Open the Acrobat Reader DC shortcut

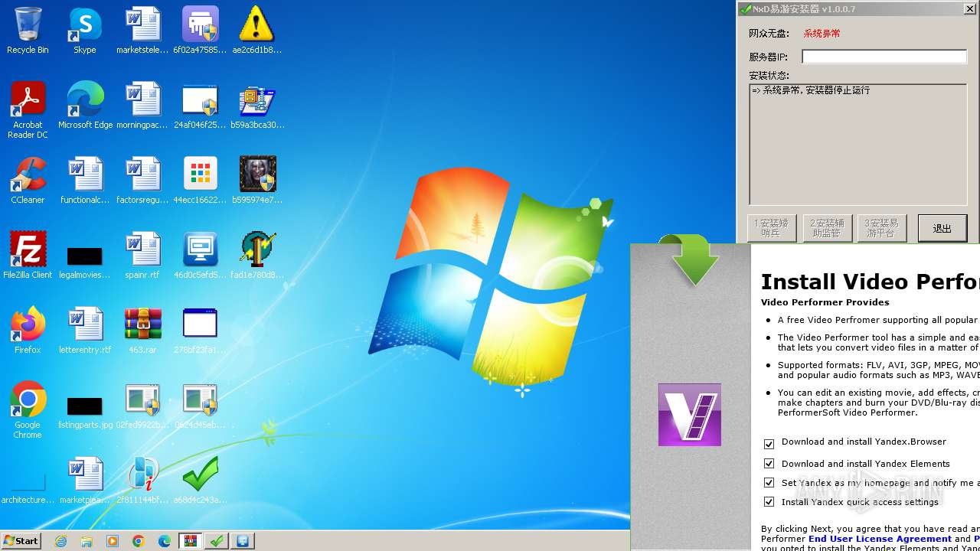(28, 110)
